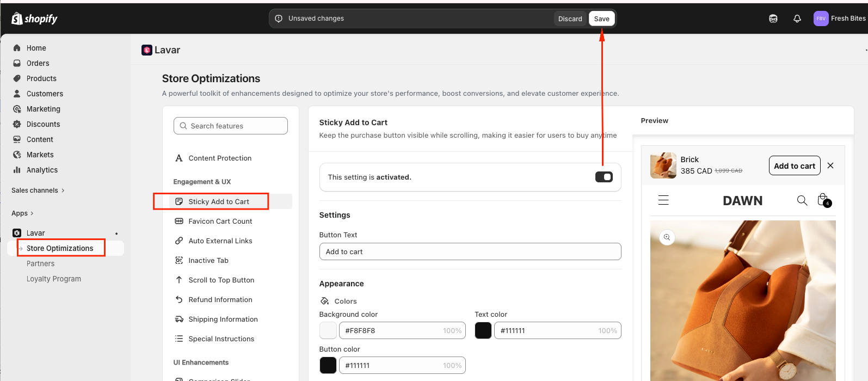Open the Text color swatch
The width and height of the screenshot is (868, 381).
tap(483, 330)
